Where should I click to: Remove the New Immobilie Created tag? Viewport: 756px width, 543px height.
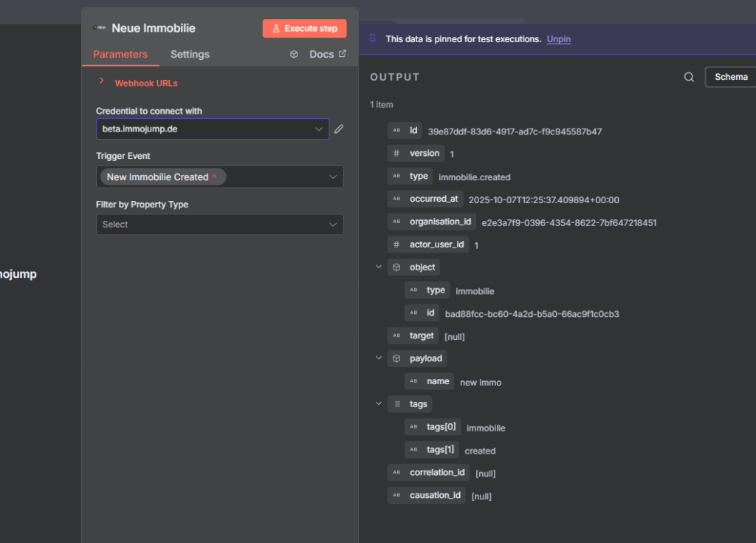215,177
